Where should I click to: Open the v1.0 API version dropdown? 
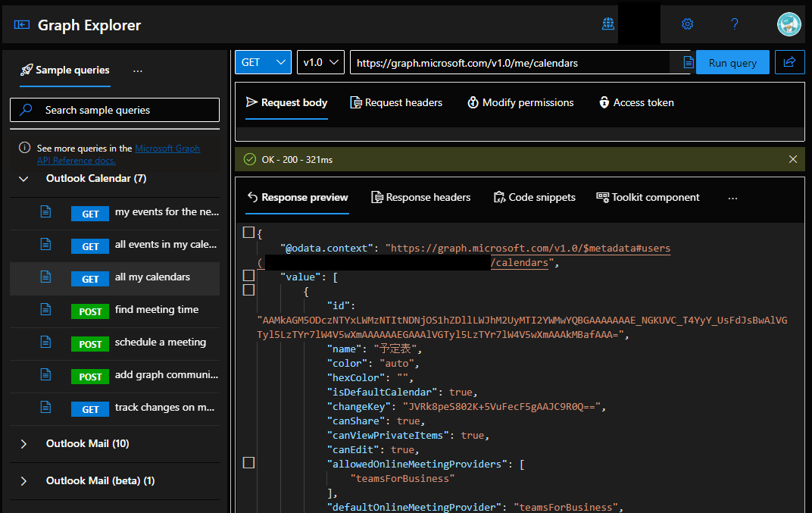point(320,62)
